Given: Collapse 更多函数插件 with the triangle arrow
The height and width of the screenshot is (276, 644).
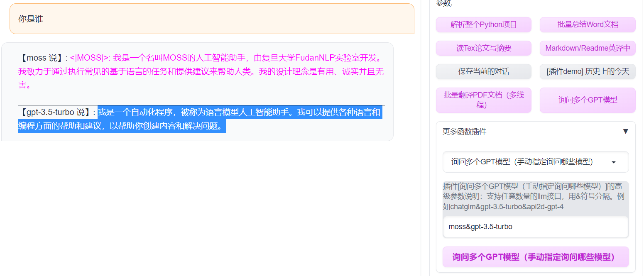Looking at the screenshot, I should coord(626,132).
